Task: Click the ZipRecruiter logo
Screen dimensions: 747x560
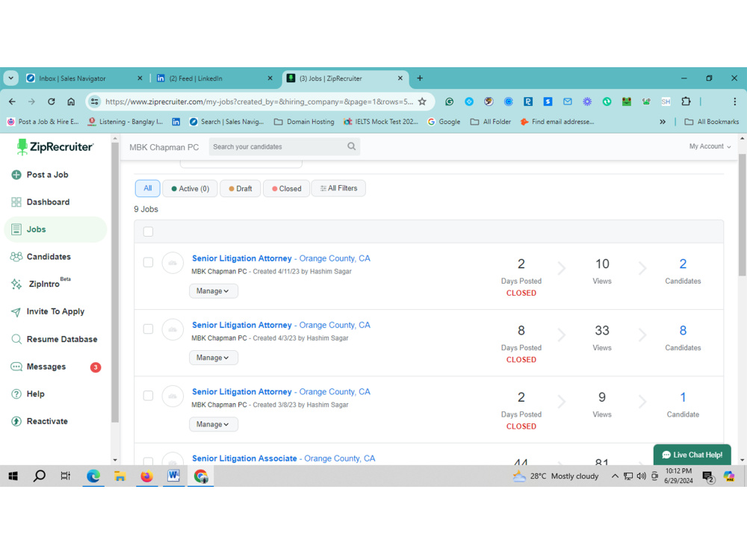Action: [x=55, y=147]
